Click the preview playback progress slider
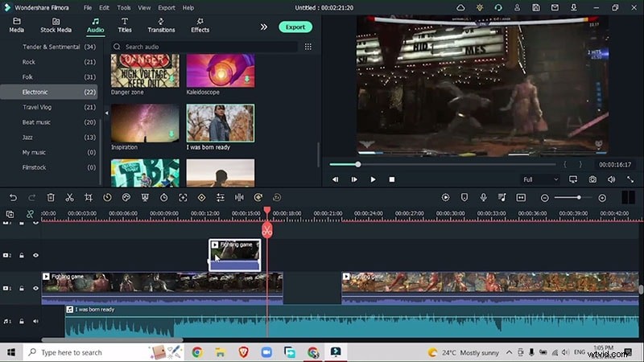The height and width of the screenshot is (362, 644). click(x=442, y=165)
